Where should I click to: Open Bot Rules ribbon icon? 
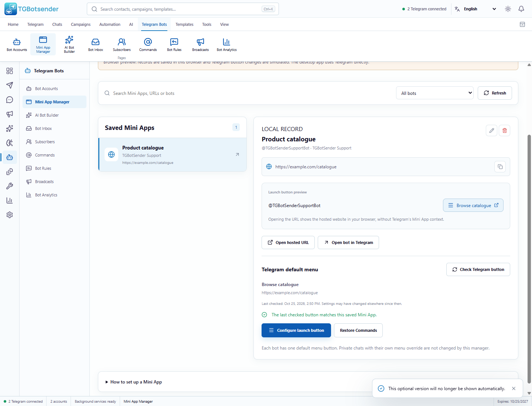point(174,44)
